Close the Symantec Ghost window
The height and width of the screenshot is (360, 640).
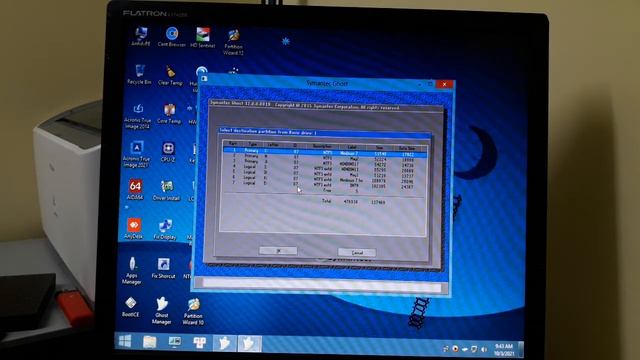(x=444, y=84)
